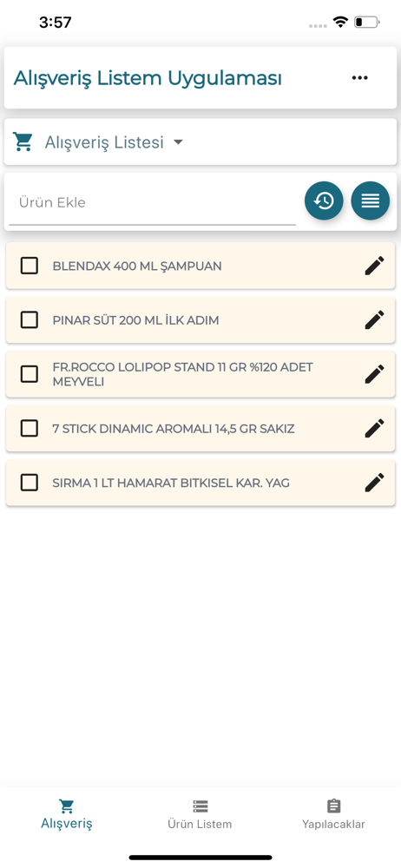Open the three-dots more options menu
Viewport: 401px width, 868px height.
[x=359, y=78]
